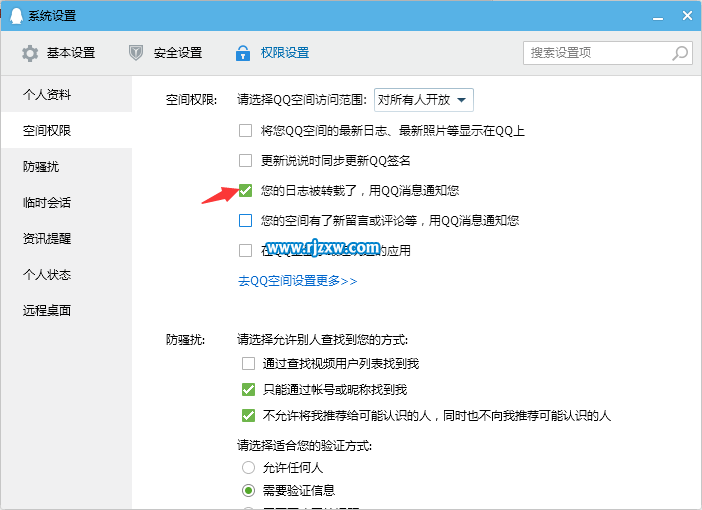Click the 防骚扰: section heading
Image resolution: width=702 pixels, height=510 pixels.
pos(185,340)
